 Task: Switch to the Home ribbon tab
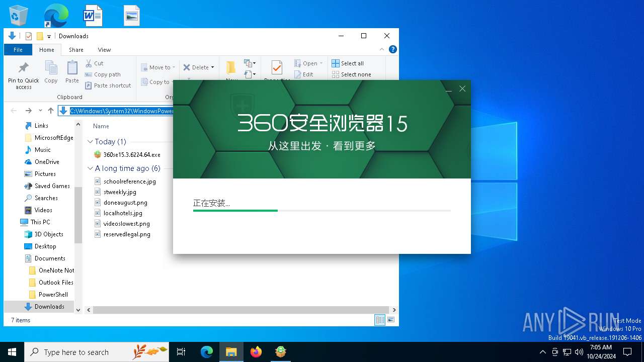click(x=47, y=50)
